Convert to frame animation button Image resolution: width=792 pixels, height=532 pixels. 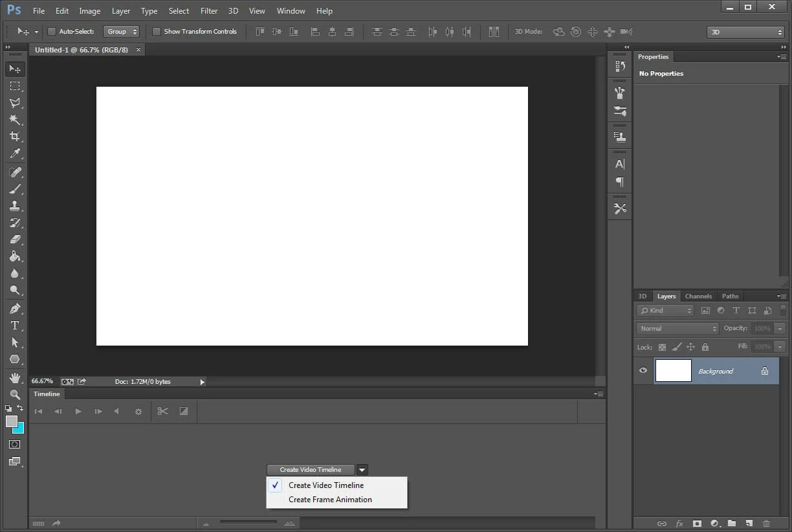38,524
